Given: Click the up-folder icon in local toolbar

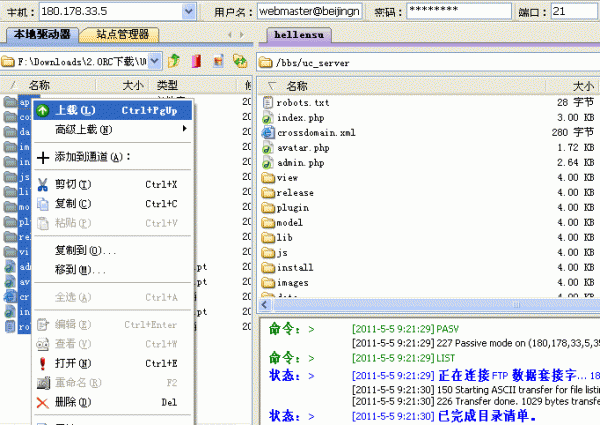Looking at the screenshot, I should click(x=175, y=62).
